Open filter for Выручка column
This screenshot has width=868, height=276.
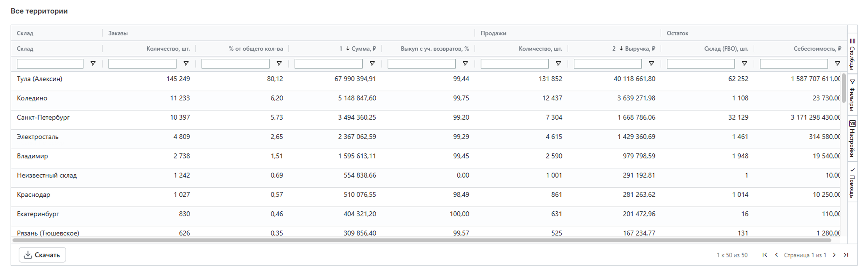pyautogui.click(x=651, y=63)
